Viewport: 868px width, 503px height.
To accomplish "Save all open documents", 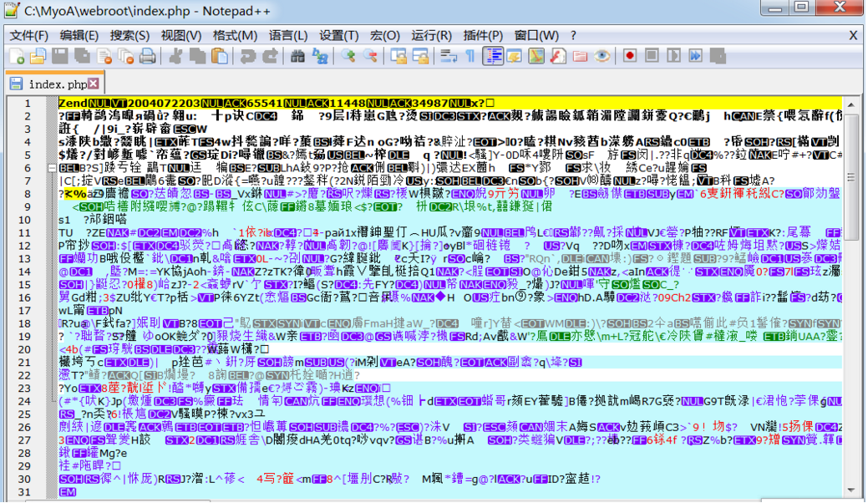I will [83, 60].
